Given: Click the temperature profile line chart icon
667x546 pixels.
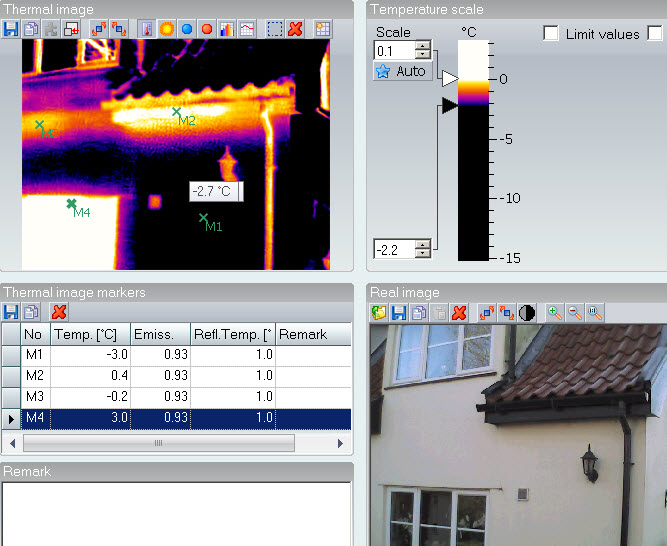Looking at the screenshot, I should point(246,29).
